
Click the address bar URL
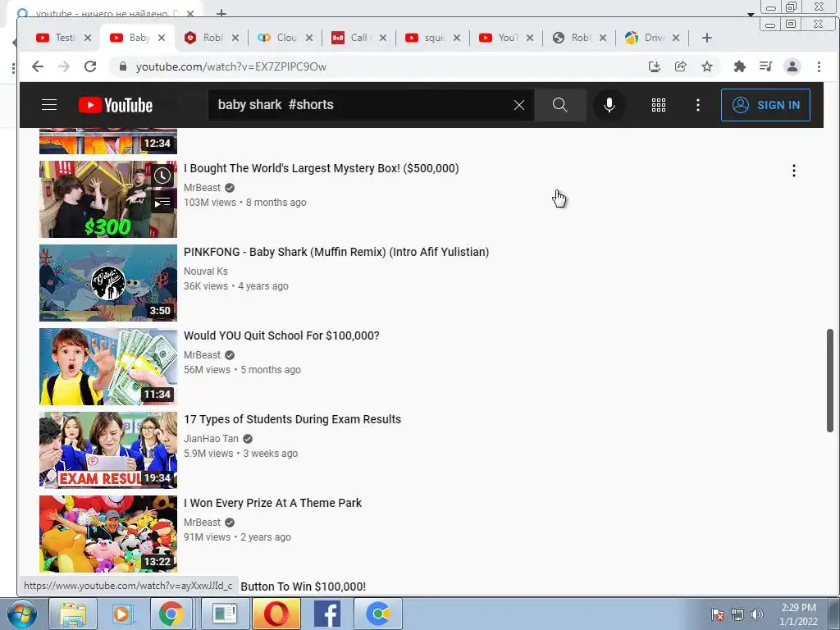(x=231, y=66)
